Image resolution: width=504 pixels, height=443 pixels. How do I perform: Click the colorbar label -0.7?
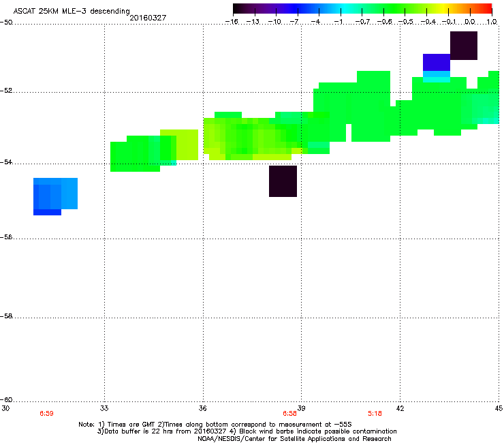click(x=362, y=22)
